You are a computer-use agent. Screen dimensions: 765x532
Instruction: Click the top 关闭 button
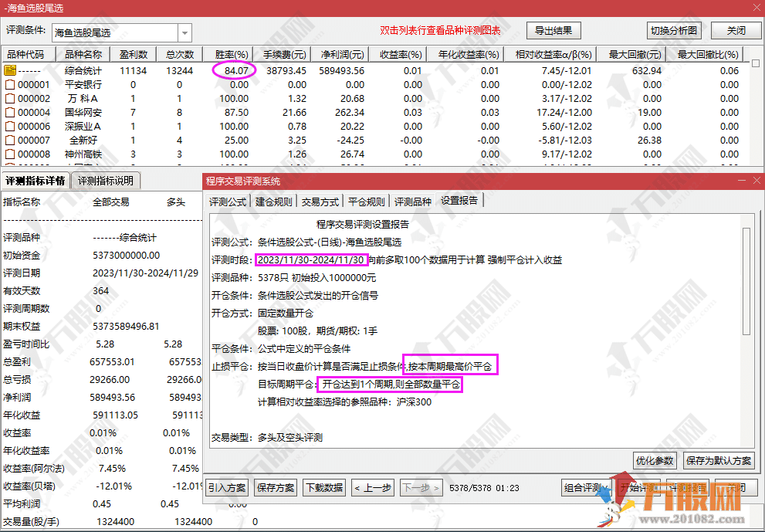pos(736,30)
